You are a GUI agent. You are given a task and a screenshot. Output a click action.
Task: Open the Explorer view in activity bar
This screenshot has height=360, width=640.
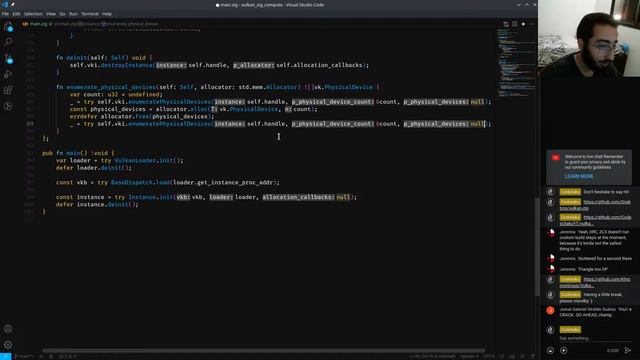(x=8, y=27)
